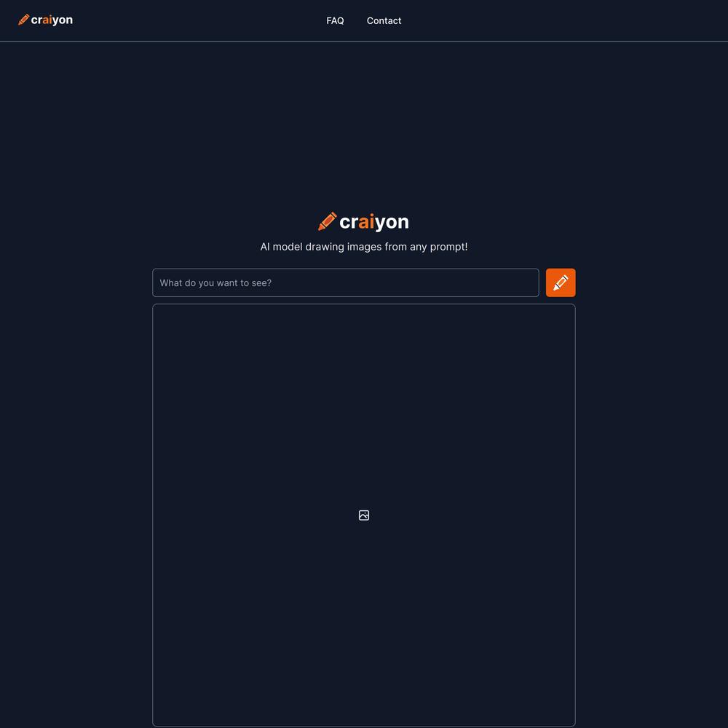The height and width of the screenshot is (728, 728).
Task: Click the image placeholder icon
Action: pos(364,515)
